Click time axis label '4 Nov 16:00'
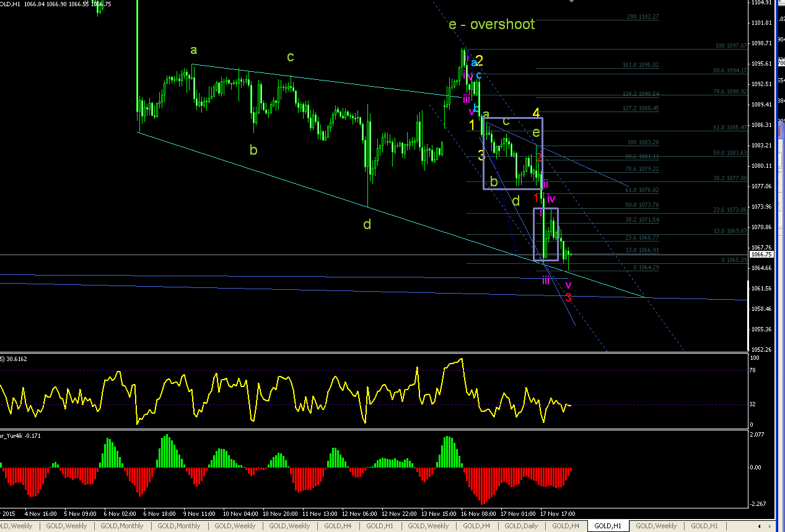 [x=41, y=513]
